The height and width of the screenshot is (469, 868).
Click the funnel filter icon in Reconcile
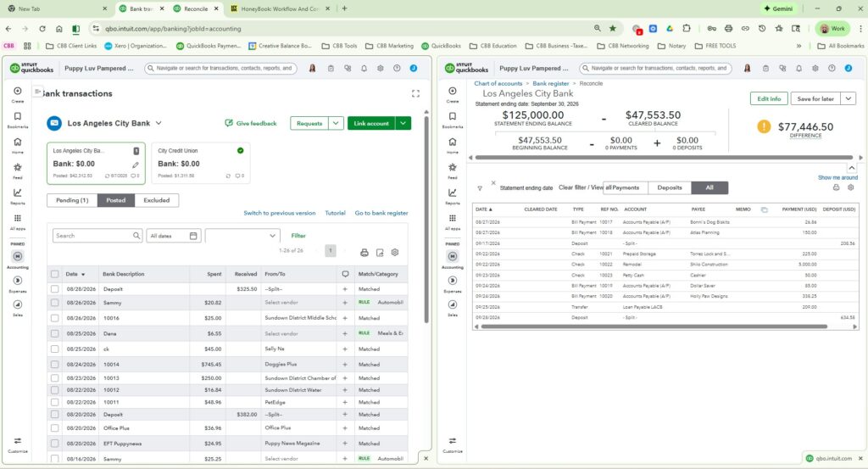[481, 188]
